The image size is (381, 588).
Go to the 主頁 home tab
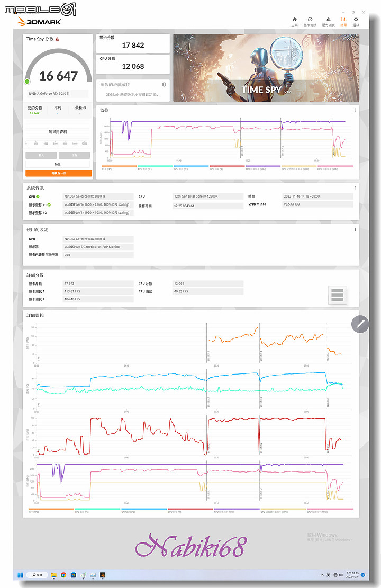click(294, 22)
